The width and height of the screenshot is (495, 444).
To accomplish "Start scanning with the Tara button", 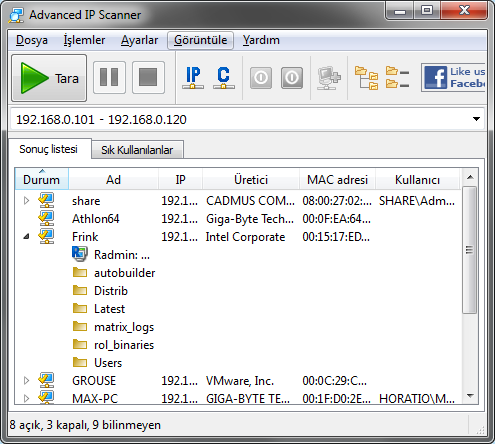I will (49, 78).
